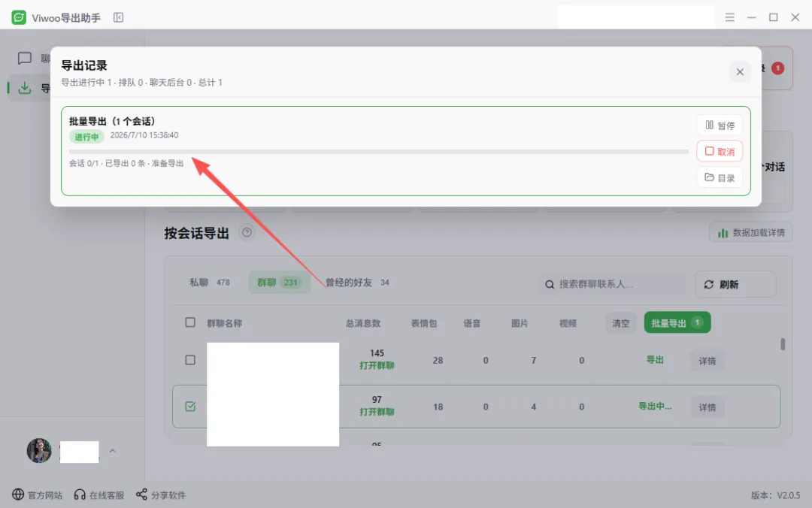Open the chat icon in sidebar

24,59
